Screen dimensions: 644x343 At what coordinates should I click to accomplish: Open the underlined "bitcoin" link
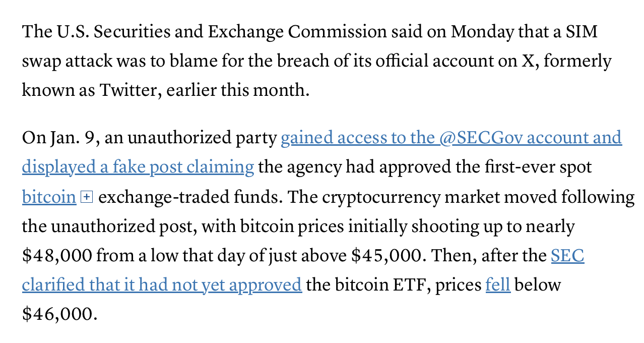[49, 197]
